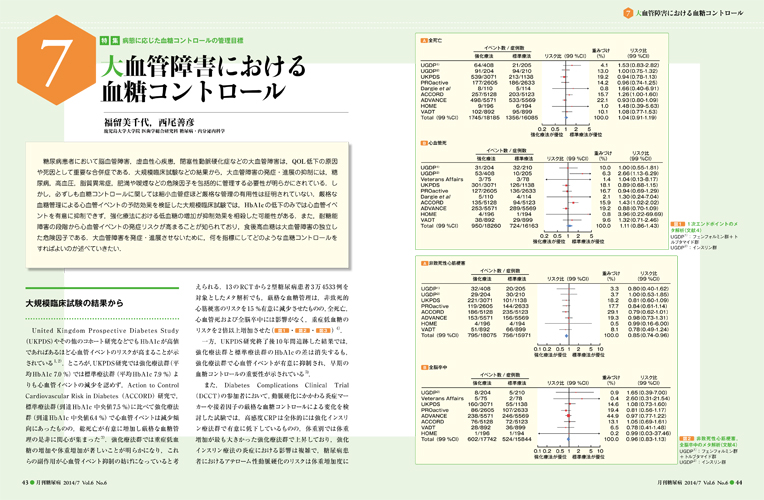
Task: Click the orange B badge beside 全脳卒中
Action: [x=424, y=367]
